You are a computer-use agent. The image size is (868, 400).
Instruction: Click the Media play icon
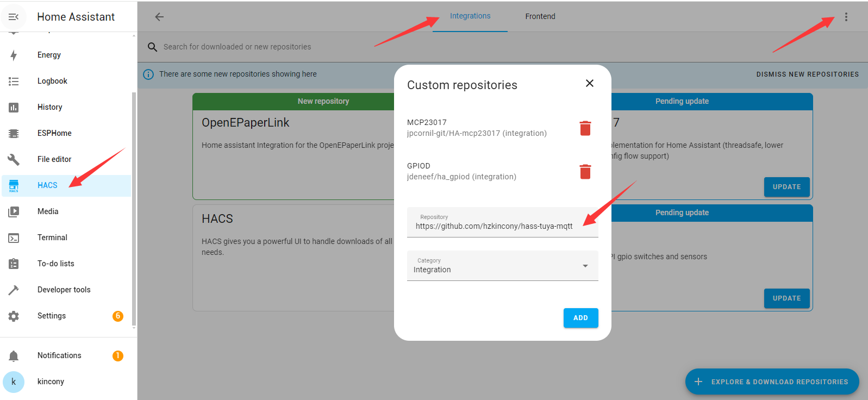click(x=14, y=211)
